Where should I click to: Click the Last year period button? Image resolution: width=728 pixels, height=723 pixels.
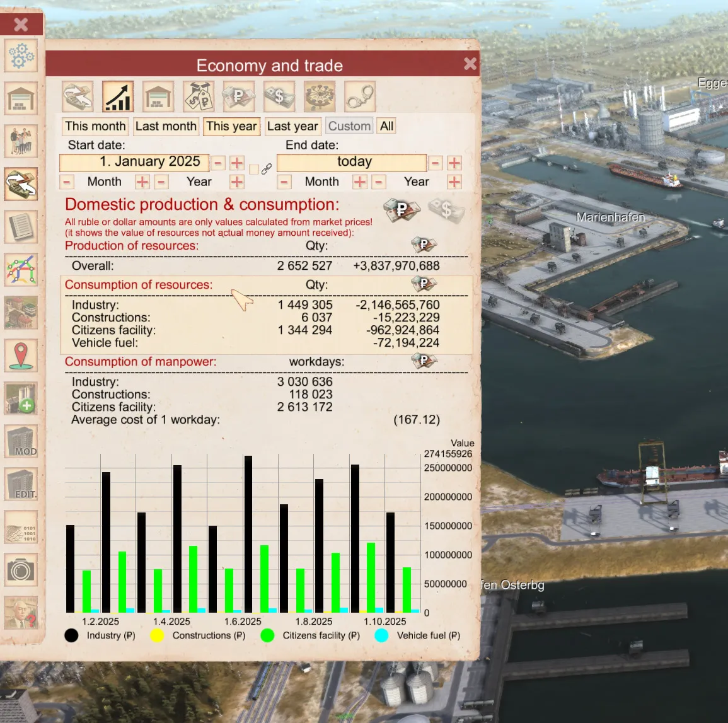click(x=292, y=126)
